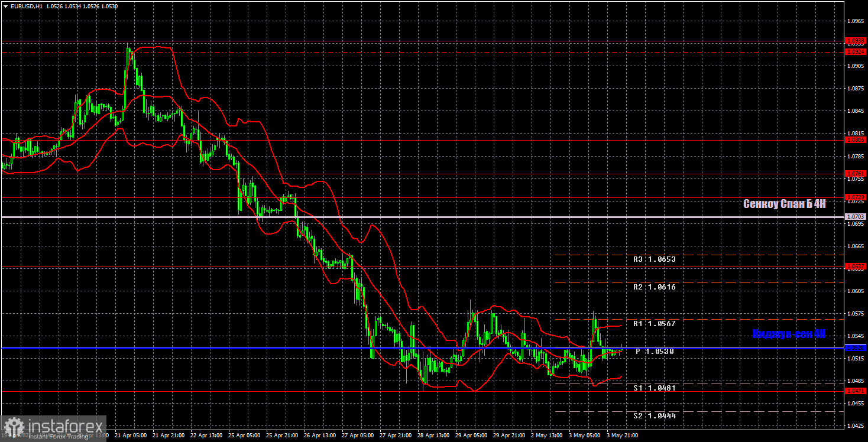Click the red 1.0729 level tag
The image size is (868, 442).
[x=856, y=197]
